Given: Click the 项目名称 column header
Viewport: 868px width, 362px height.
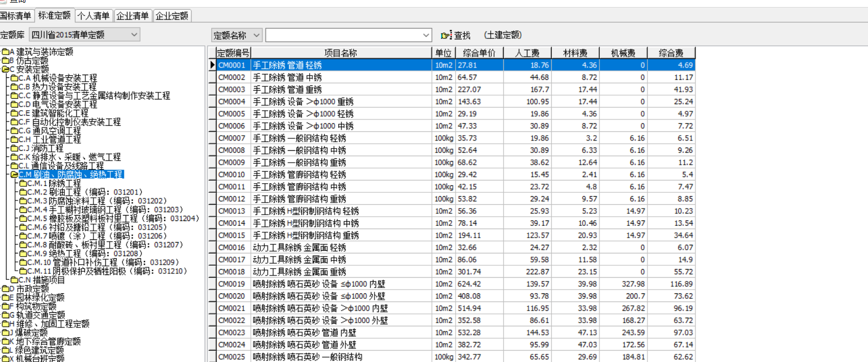Looking at the screenshot, I should pos(342,53).
